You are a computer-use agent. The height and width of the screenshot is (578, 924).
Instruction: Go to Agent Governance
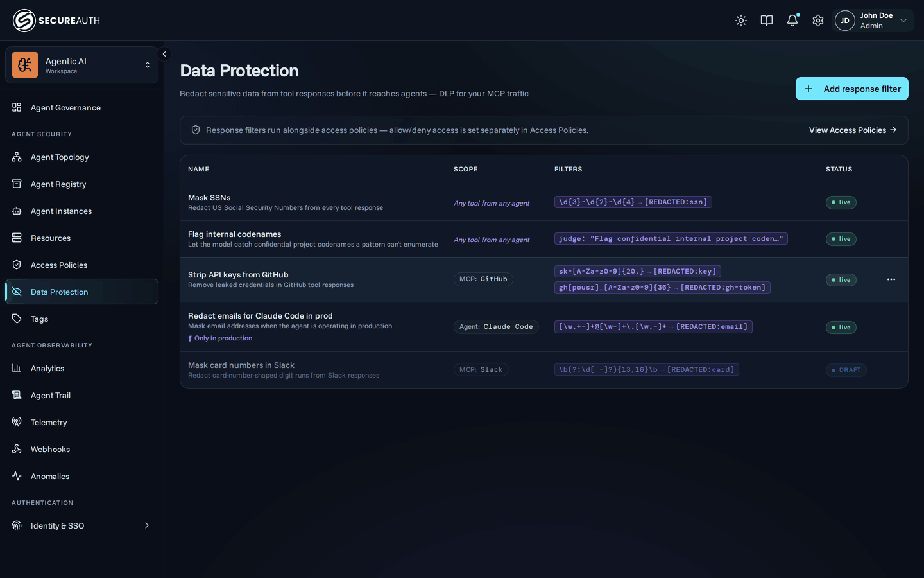(81, 107)
